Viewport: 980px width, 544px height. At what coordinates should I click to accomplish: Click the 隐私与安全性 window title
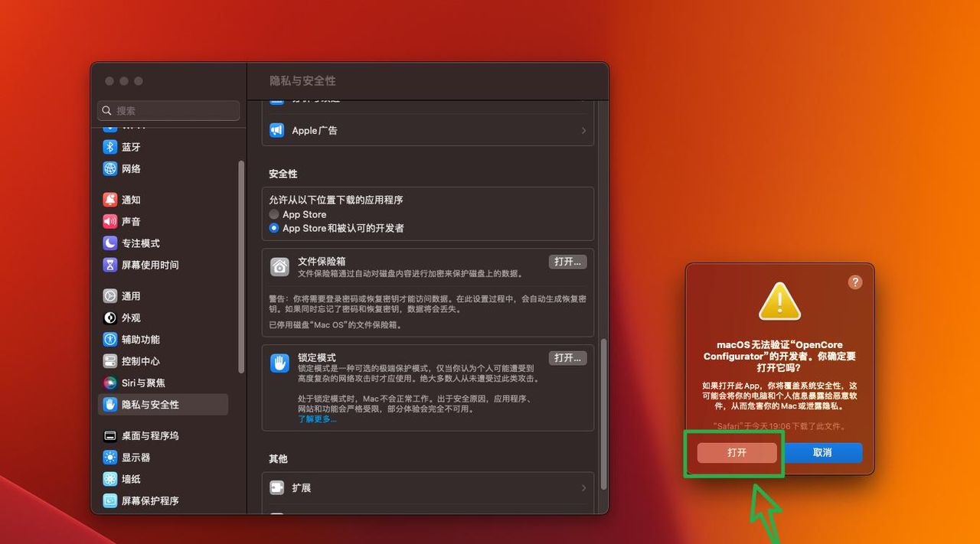click(302, 81)
